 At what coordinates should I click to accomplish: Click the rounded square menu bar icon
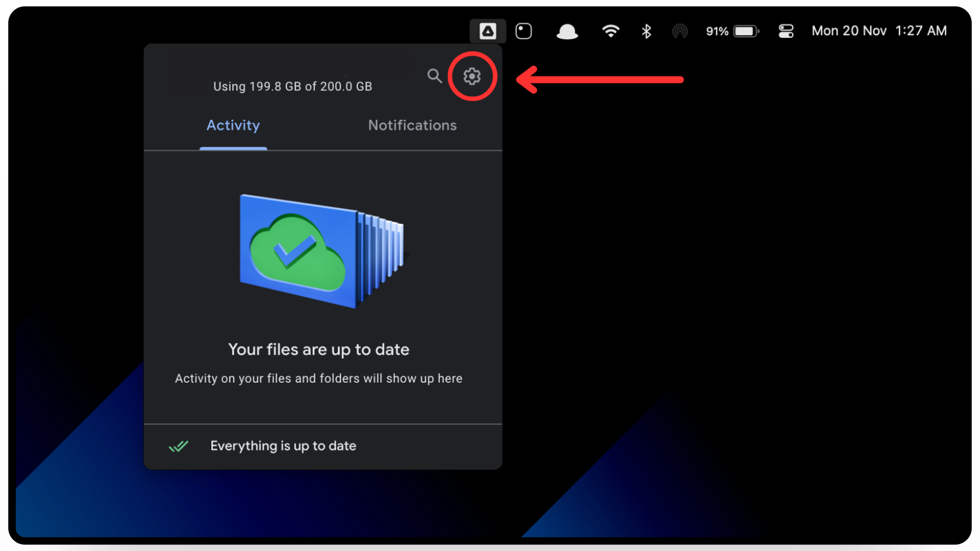coord(524,31)
